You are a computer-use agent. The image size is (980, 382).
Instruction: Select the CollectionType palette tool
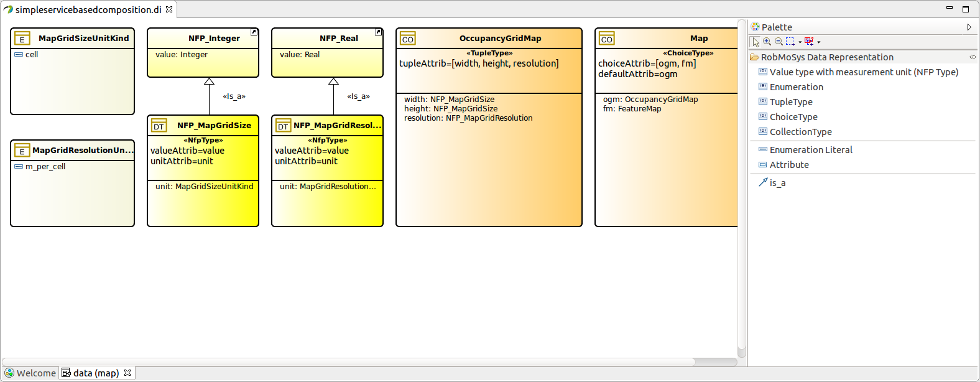click(x=800, y=132)
